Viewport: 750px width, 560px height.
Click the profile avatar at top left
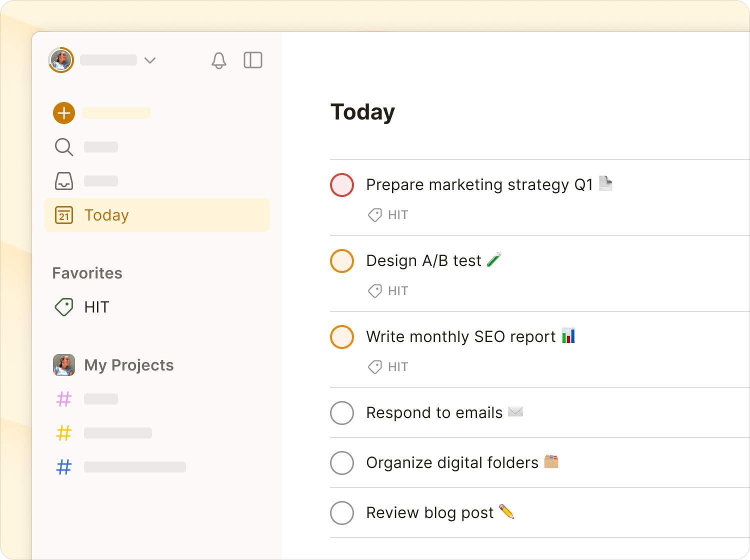pos(61,60)
